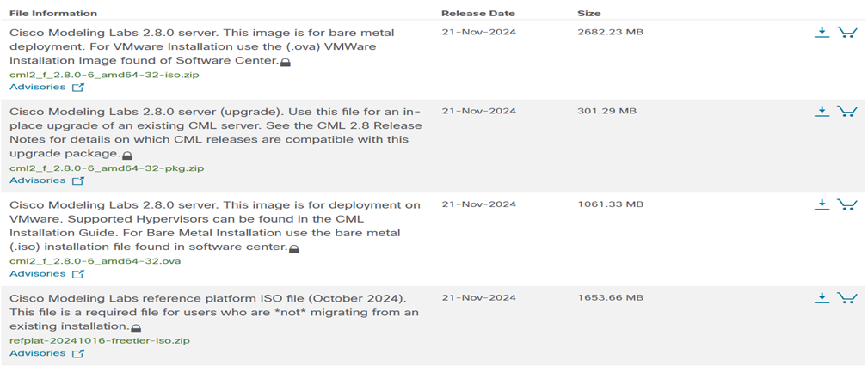
Task: Click the refplat-20241016-freetier-iso.zip filename
Action: click(x=100, y=340)
